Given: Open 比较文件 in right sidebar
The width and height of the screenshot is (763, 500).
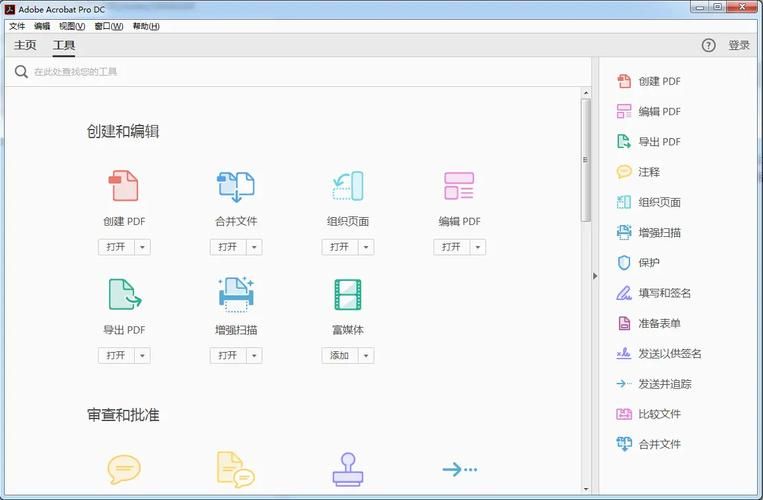Looking at the screenshot, I should coord(649,414).
